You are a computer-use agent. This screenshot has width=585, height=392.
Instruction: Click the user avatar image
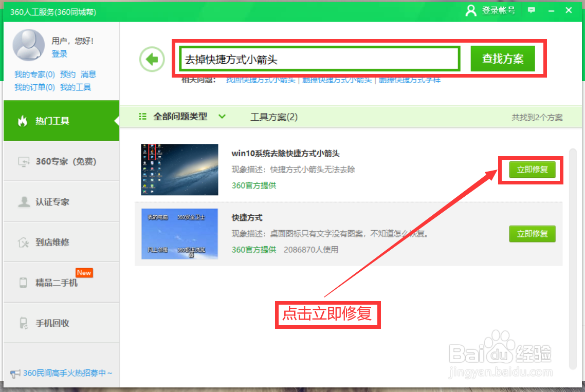click(28, 45)
